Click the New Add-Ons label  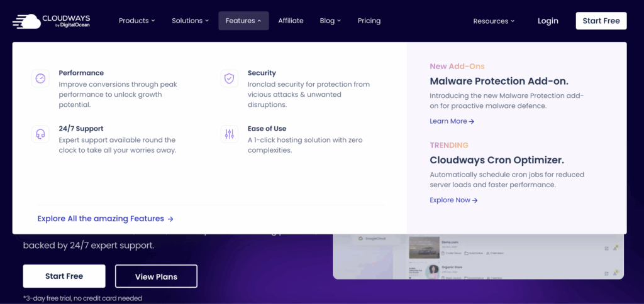click(x=457, y=67)
